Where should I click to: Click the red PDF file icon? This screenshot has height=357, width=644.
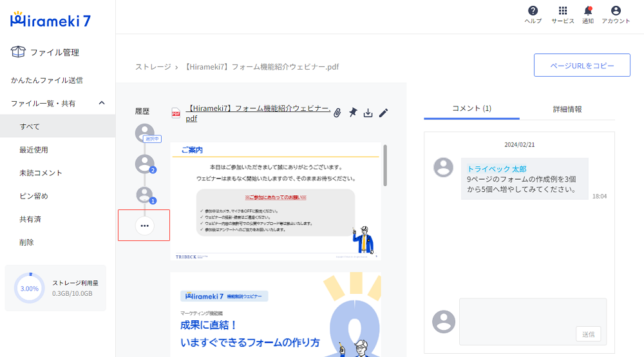coord(176,113)
